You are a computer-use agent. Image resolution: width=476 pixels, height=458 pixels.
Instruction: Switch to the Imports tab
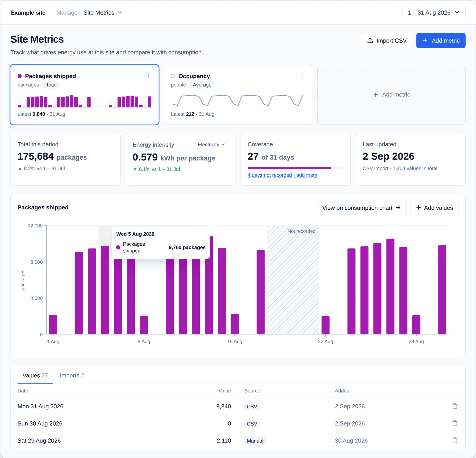[x=72, y=376]
